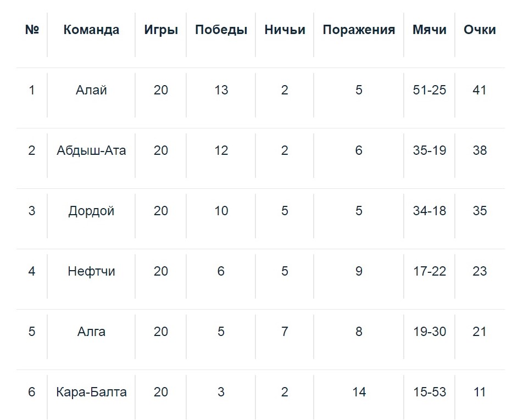
Task: Select Алга's draws value 7
Action: coord(285,332)
